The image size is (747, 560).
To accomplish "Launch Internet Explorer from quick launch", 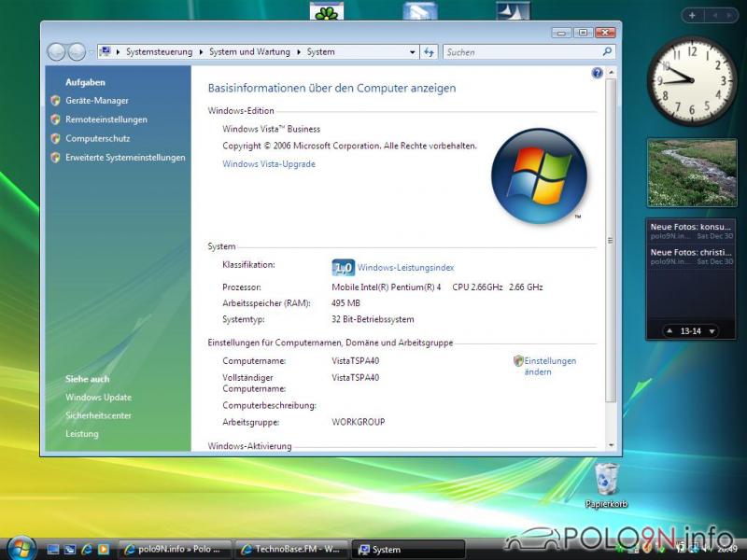I will [x=87, y=550].
